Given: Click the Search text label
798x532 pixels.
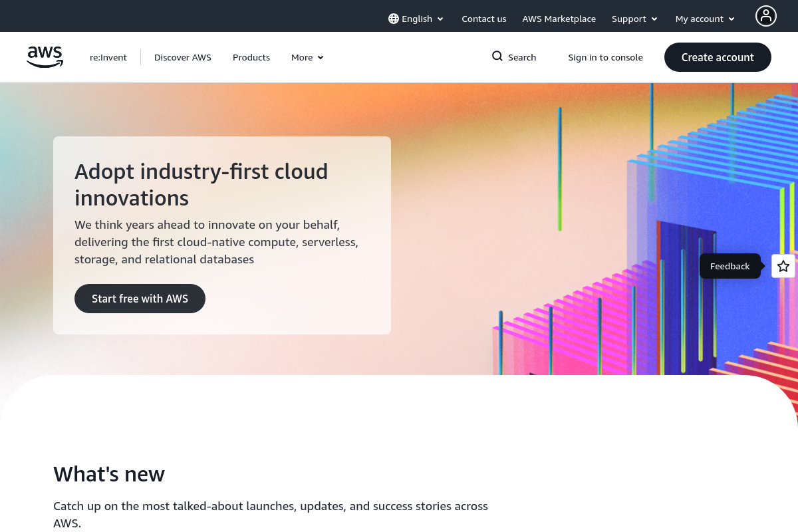Looking at the screenshot, I should point(522,57).
